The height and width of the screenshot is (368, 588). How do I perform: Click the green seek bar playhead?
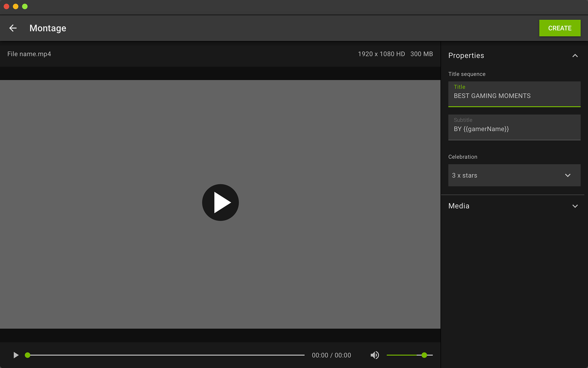tap(28, 355)
